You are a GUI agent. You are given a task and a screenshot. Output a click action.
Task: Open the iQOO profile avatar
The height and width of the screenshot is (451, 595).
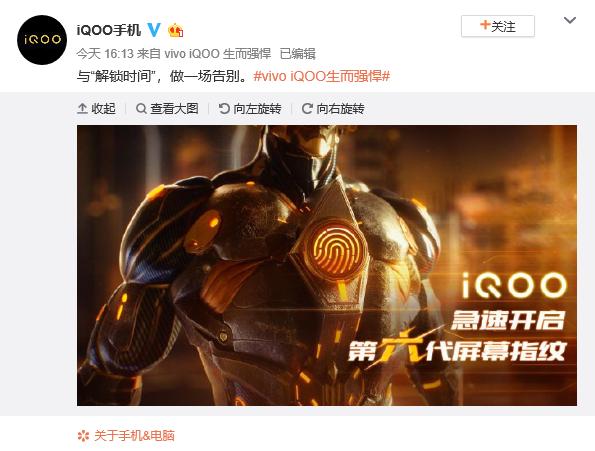click(x=42, y=40)
